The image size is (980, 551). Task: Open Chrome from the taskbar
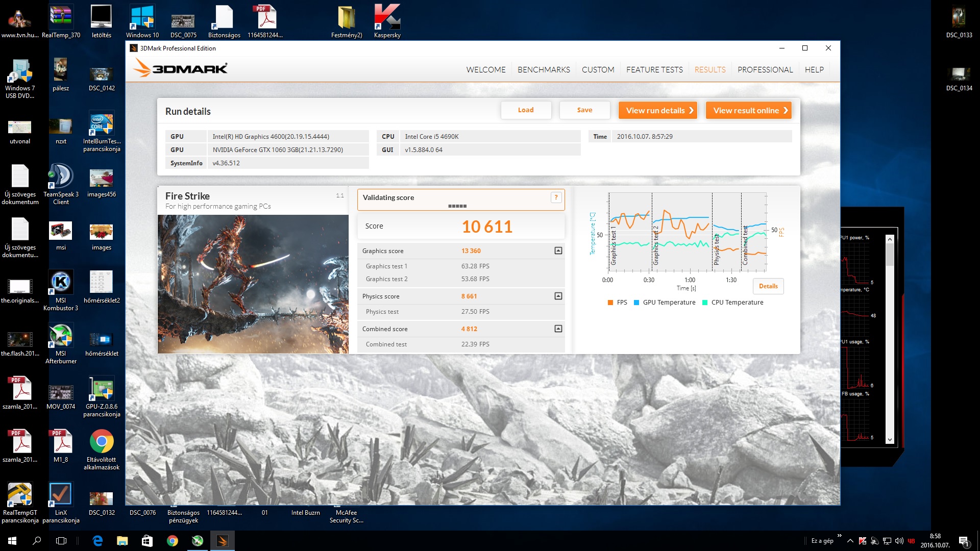[x=172, y=541]
